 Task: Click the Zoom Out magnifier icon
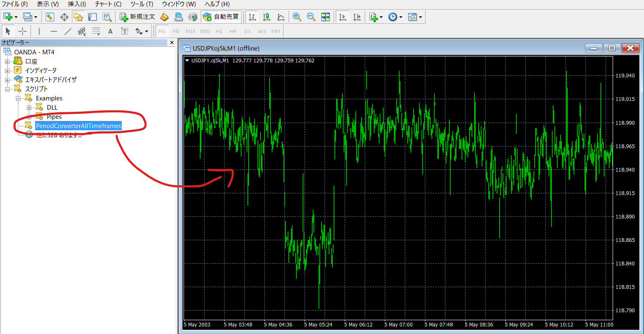[311, 17]
